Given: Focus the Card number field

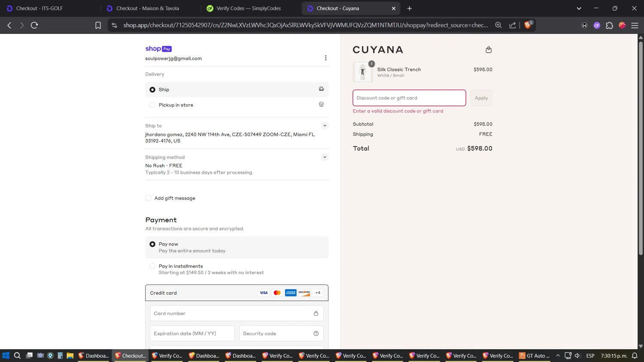Looking at the screenshot, I should 237,313.
